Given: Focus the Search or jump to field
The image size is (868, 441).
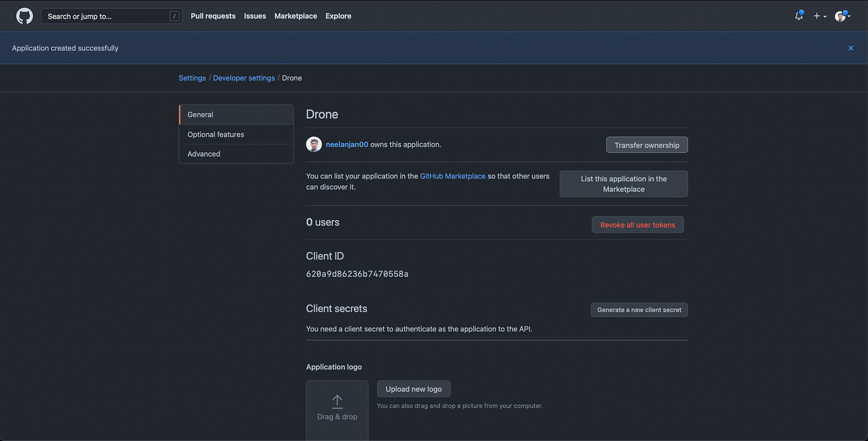Looking at the screenshot, I should 112,16.
